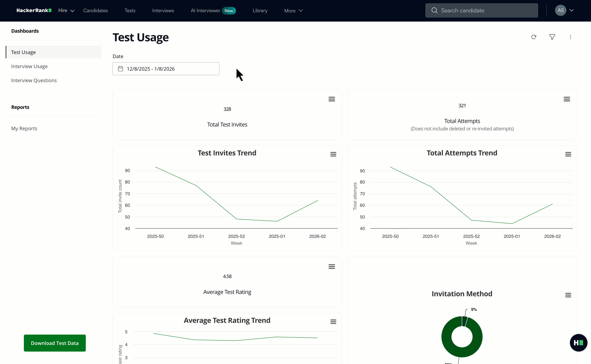Refresh the Test Usage dashboard

point(534,37)
